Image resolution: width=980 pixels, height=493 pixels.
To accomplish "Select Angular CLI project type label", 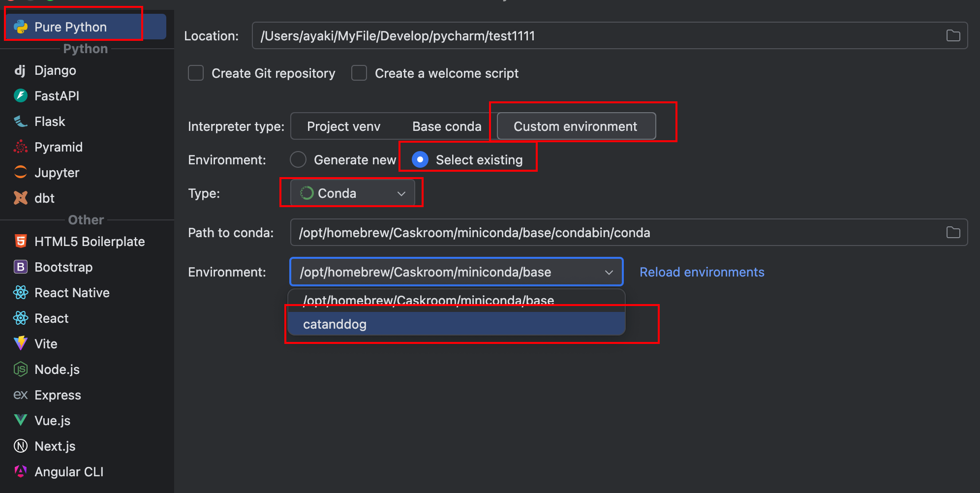I will coord(69,472).
